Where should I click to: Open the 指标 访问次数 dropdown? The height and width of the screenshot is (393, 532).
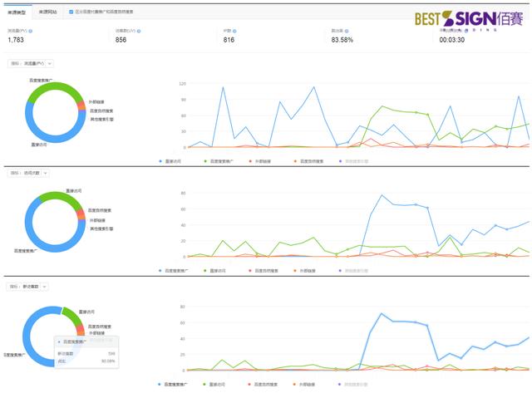pos(28,173)
